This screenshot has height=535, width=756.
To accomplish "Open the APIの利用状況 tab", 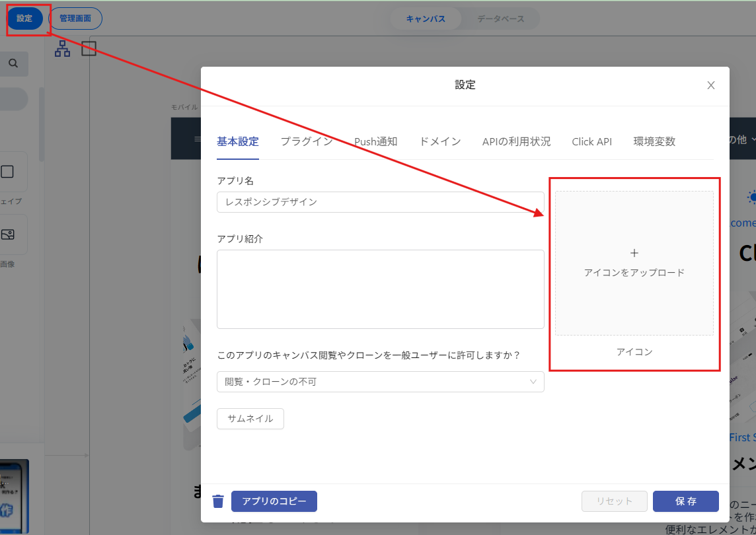I will (x=516, y=141).
